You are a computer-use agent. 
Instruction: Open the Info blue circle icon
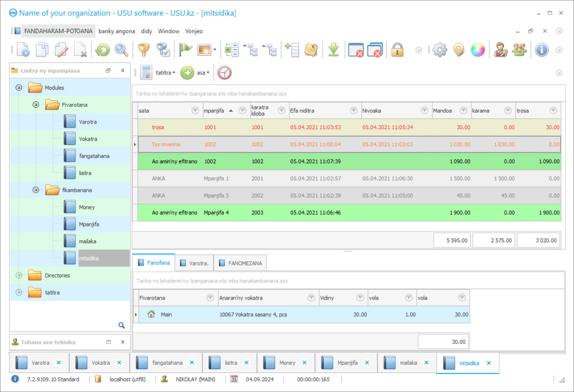coord(542,50)
